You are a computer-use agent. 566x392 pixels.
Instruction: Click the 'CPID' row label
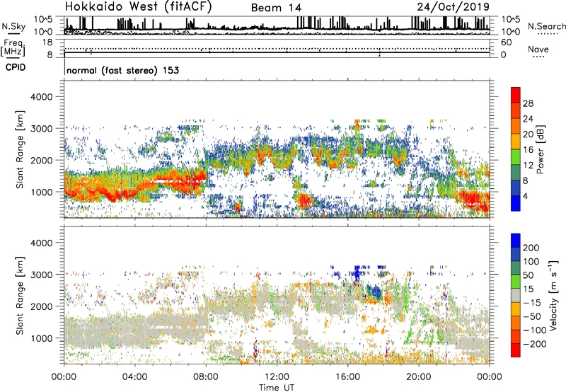16,67
